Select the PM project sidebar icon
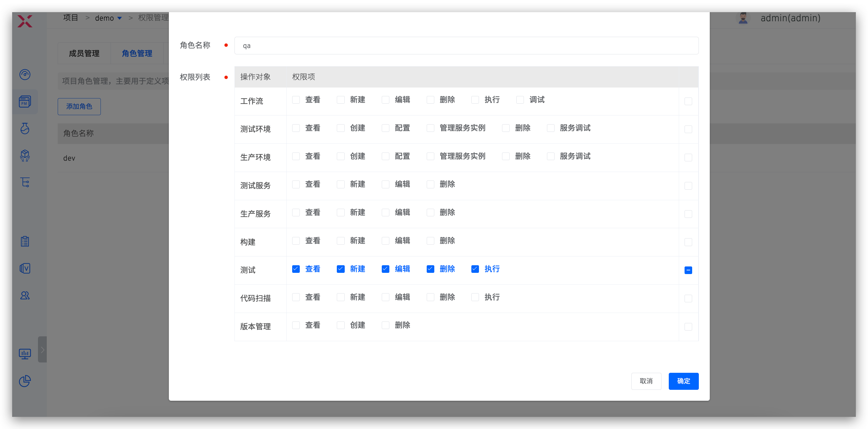 pos(25,101)
